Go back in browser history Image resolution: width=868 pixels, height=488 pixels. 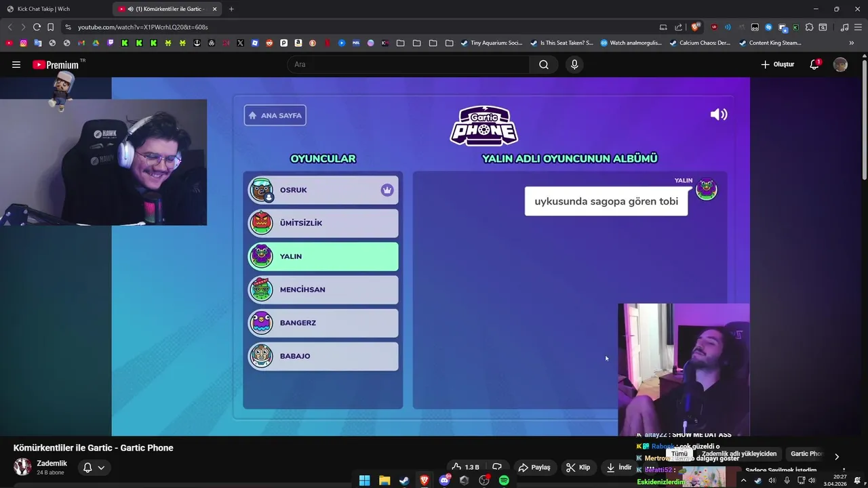point(9,27)
